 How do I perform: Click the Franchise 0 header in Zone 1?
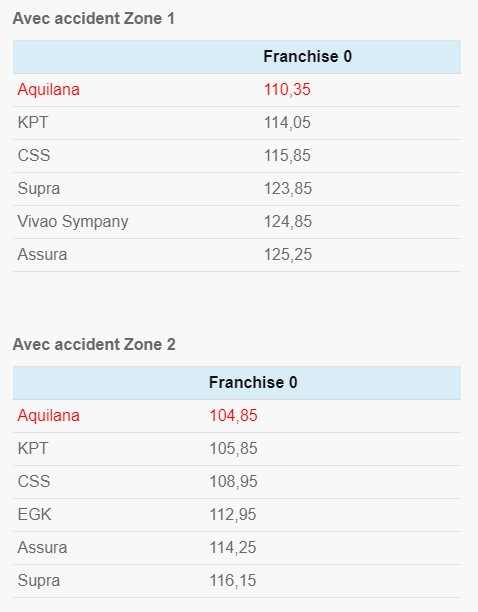[307, 57]
